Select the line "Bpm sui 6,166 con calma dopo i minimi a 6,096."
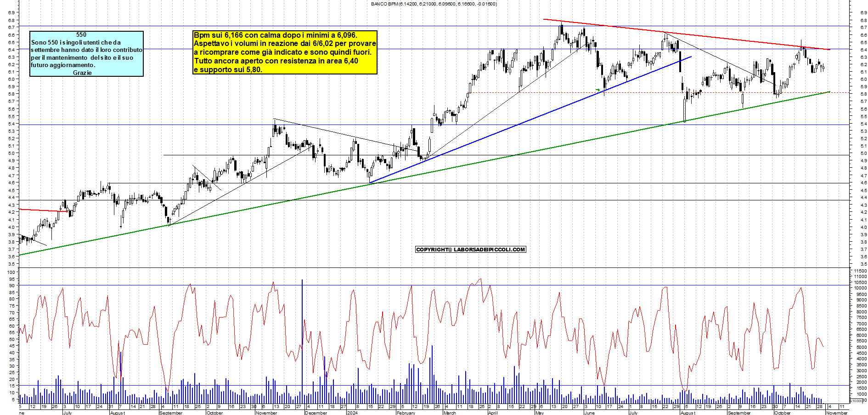 (x=276, y=35)
